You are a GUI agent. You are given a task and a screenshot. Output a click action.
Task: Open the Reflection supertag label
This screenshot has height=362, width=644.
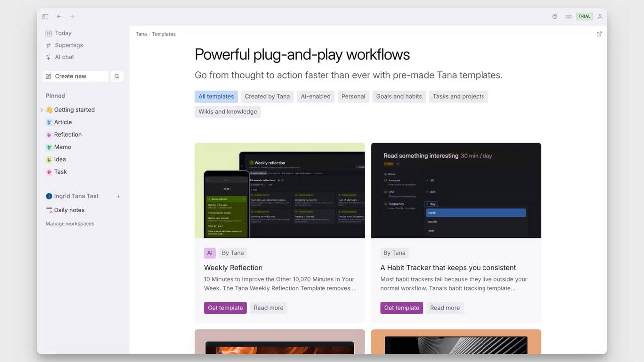pyautogui.click(x=68, y=135)
